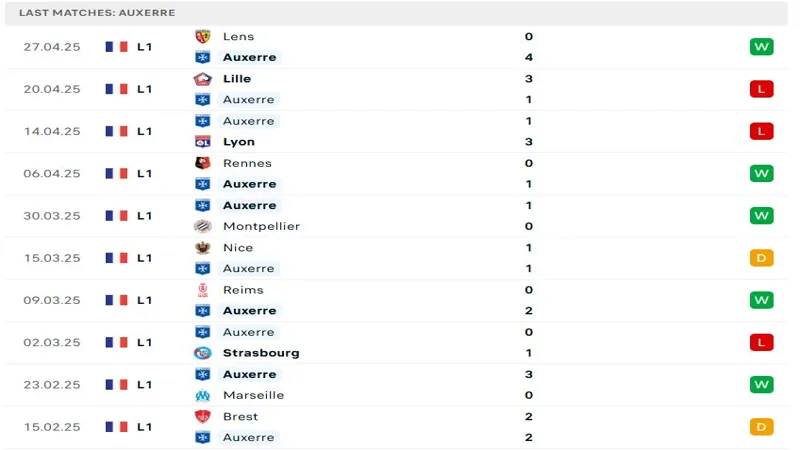Click the D result badge for Nice match
This screenshot has height=450, width=800.
point(762,258)
